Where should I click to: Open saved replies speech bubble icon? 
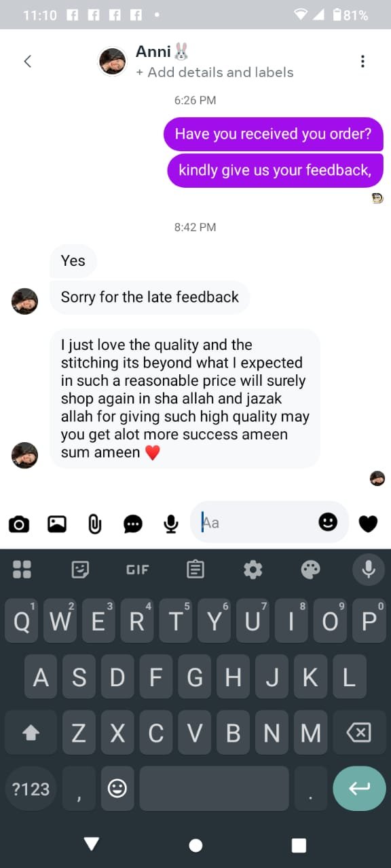point(133,524)
